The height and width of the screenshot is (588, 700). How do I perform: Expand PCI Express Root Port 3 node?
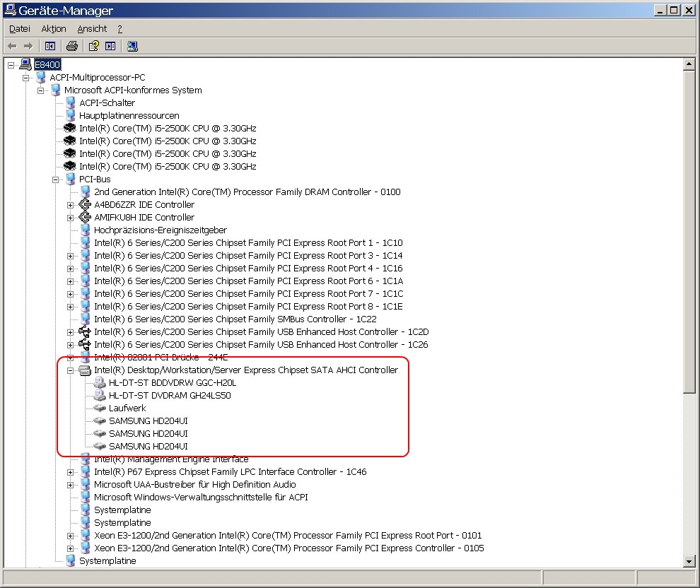tap(70, 256)
